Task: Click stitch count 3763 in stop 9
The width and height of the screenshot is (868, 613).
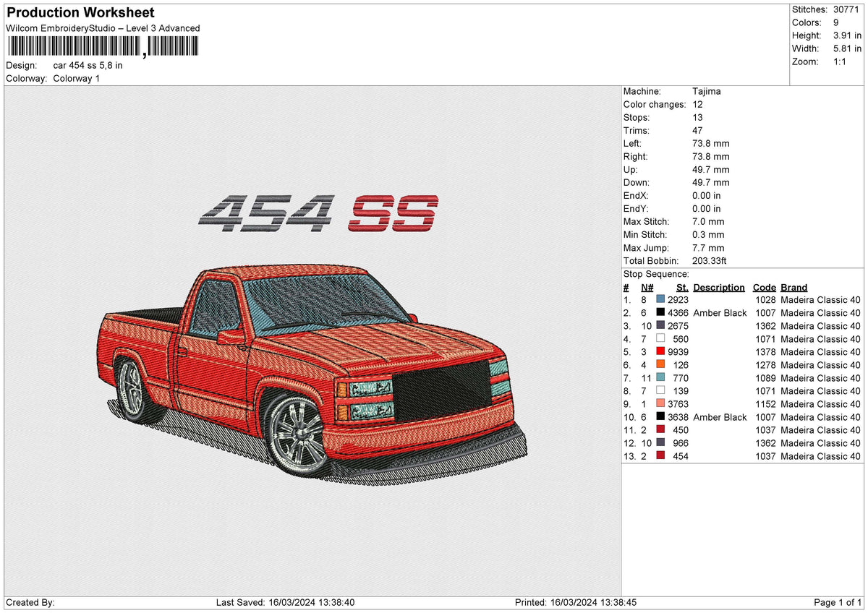Action: [x=678, y=403]
